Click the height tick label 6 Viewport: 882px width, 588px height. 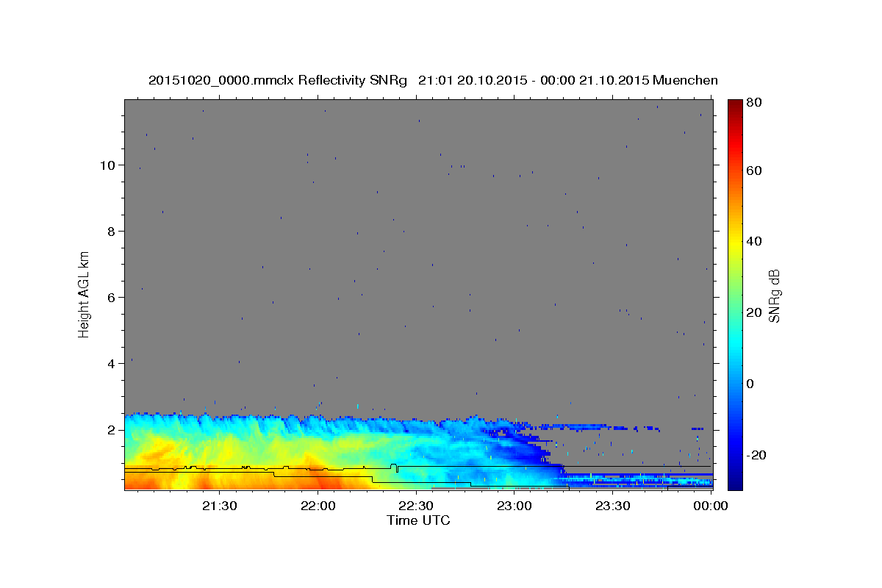click(x=112, y=297)
